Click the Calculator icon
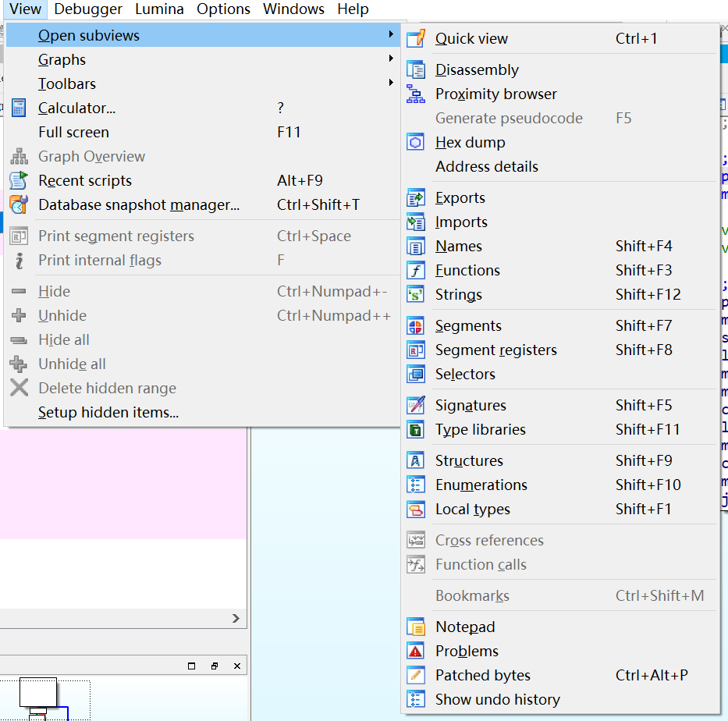This screenshot has width=728, height=721. 19,108
